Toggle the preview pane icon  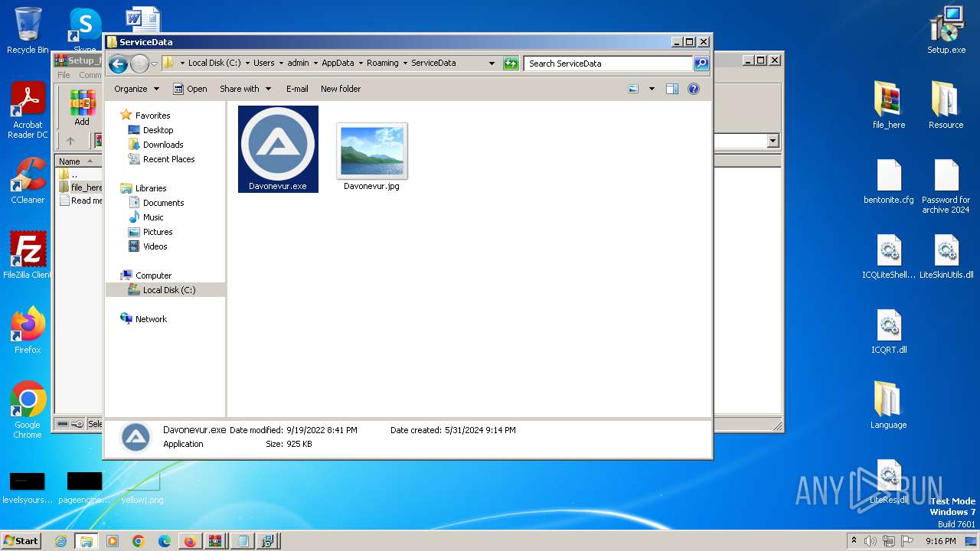pyautogui.click(x=672, y=89)
